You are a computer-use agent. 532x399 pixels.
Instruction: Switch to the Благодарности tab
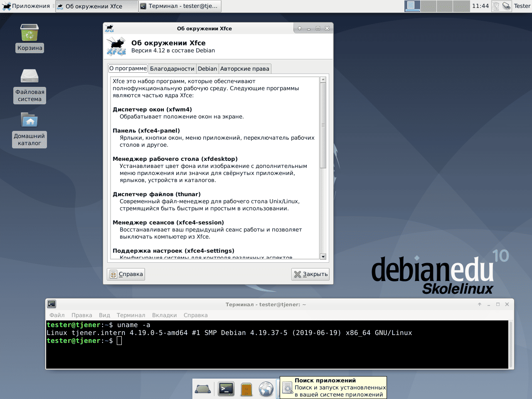172,69
